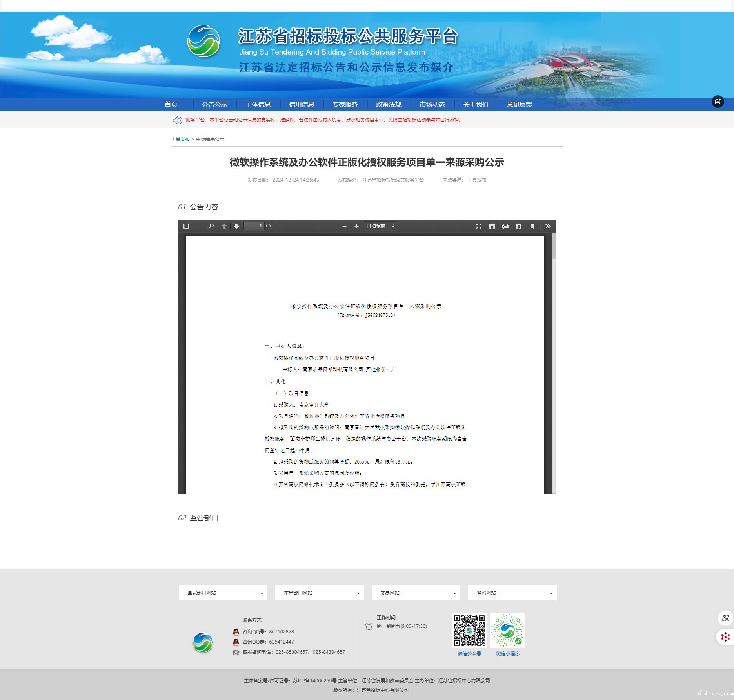Open file icon in PDF toolbar
734x700 pixels.
pos(492,226)
